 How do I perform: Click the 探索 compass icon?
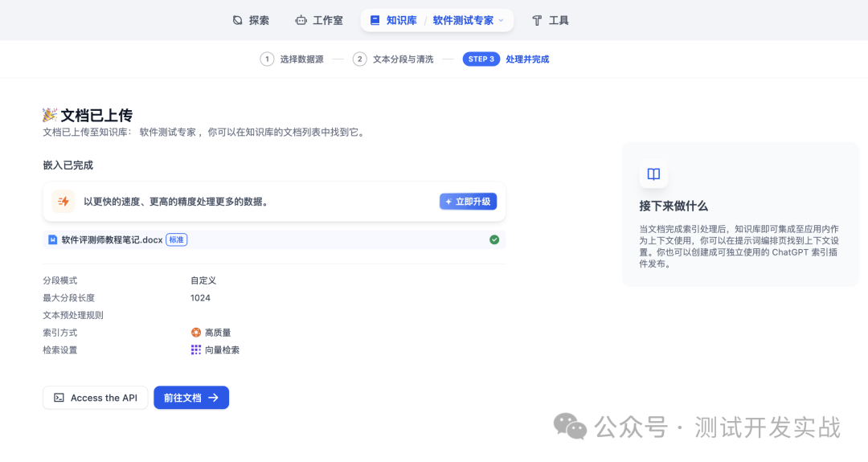(x=237, y=20)
